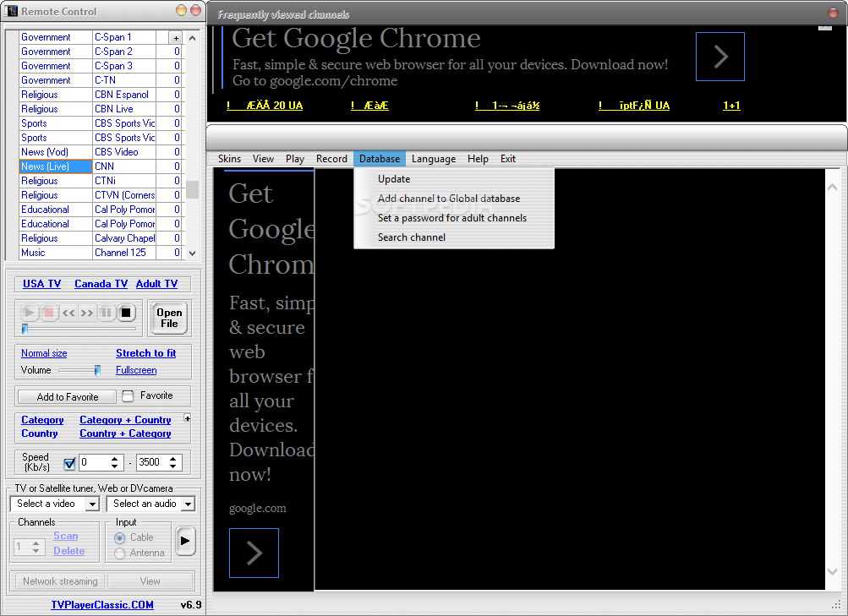This screenshot has height=616, width=848.
Task: Click the video area scroll up arrow
Action: tap(832, 188)
